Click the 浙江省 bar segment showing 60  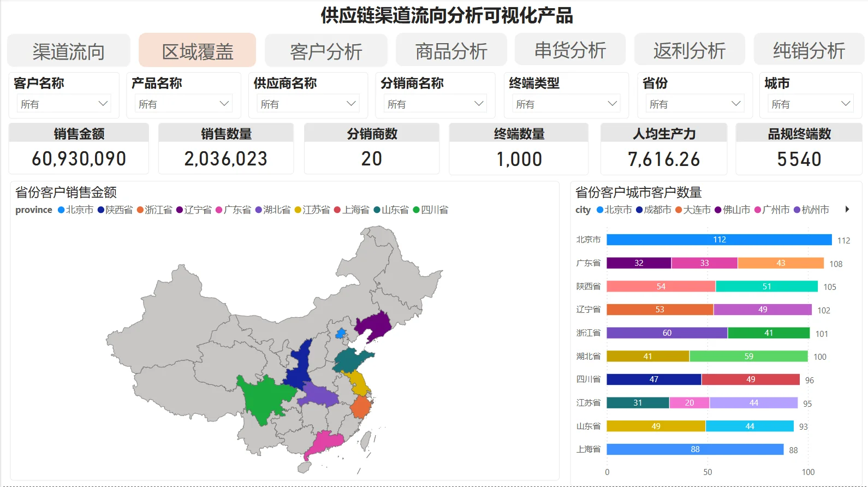pyautogui.click(x=667, y=333)
